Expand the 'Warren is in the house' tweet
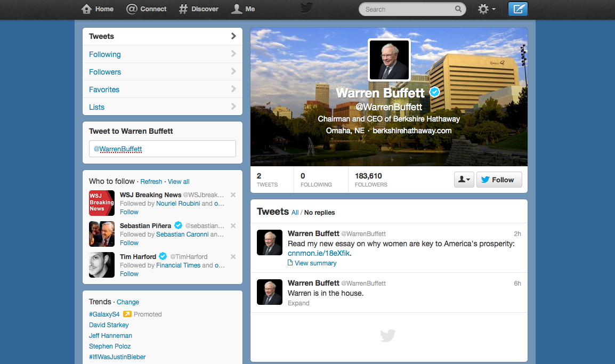 click(x=298, y=303)
